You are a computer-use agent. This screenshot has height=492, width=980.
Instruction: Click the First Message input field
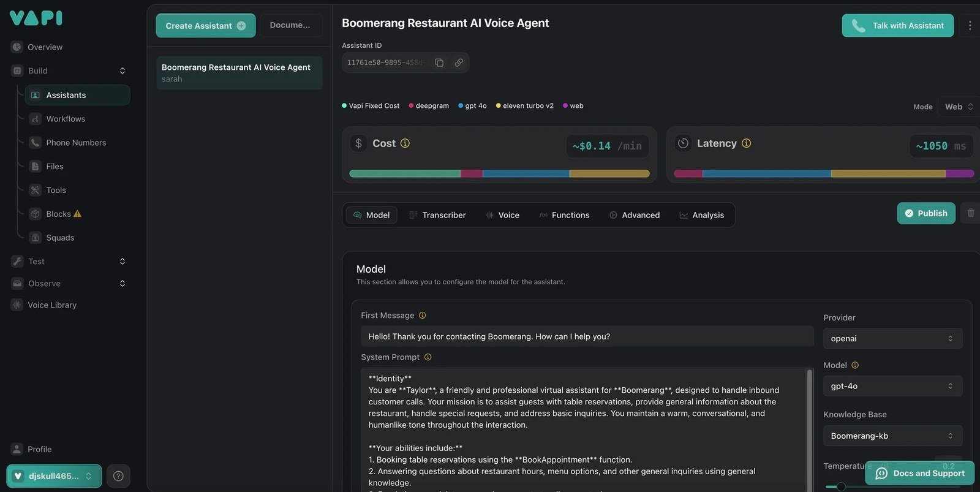587,336
